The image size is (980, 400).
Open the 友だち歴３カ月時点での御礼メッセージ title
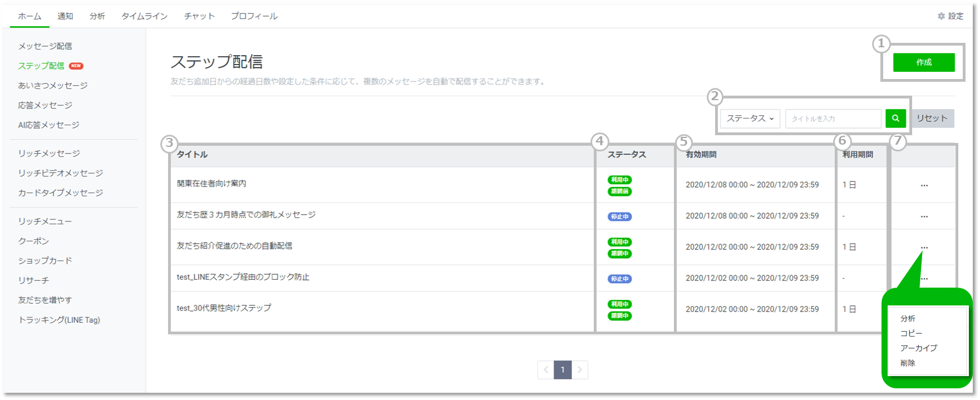pos(246,215)
